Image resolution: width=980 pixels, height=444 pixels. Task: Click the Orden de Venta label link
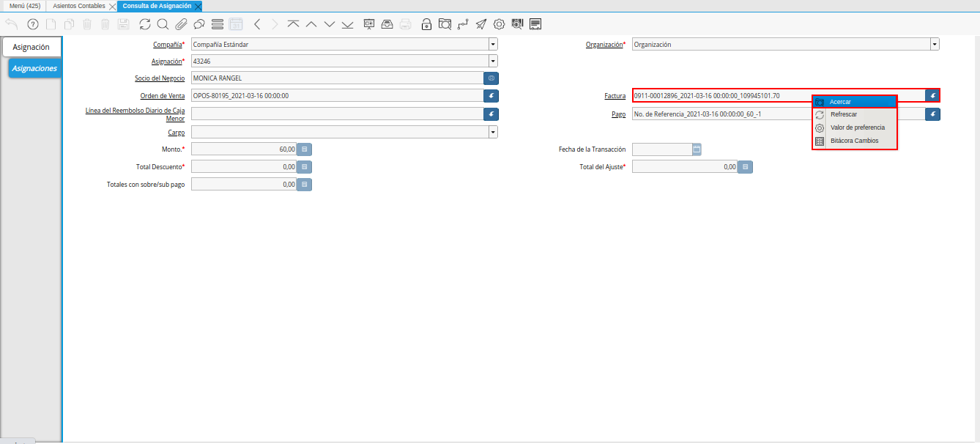point(163,95)
